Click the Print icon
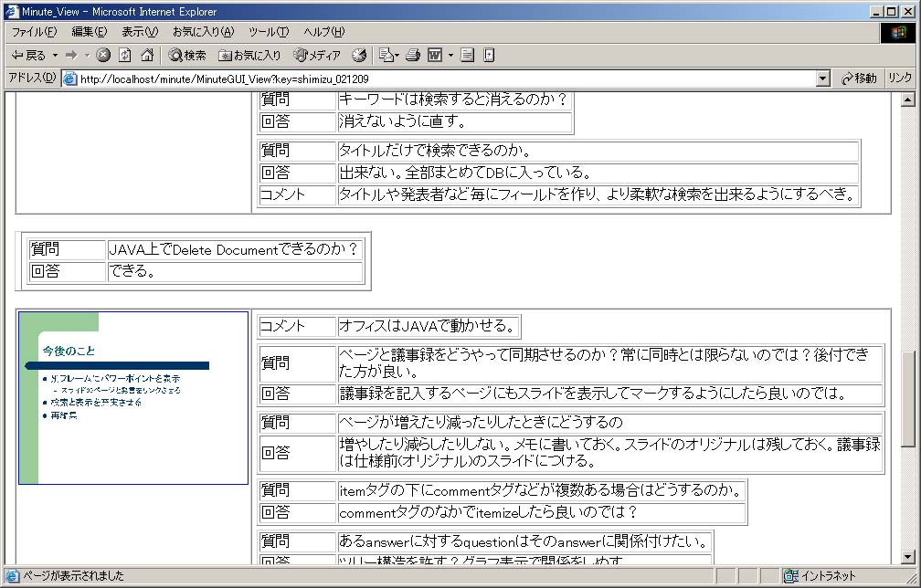 pos(413,55)
